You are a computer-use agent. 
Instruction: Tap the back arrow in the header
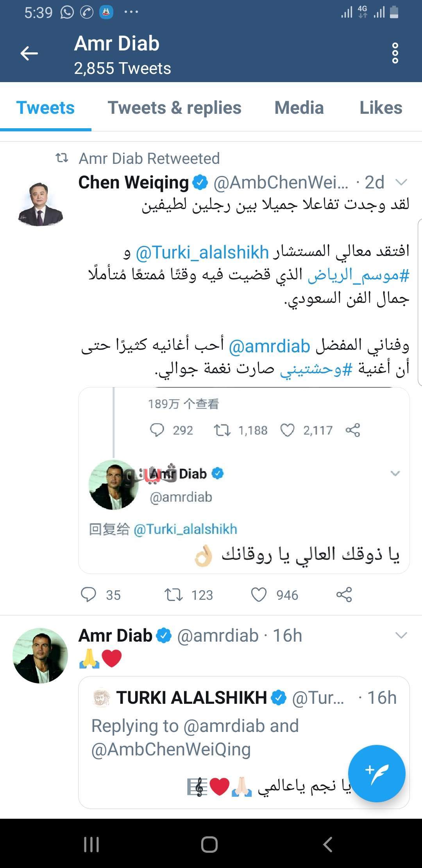(x=29, y=53)
